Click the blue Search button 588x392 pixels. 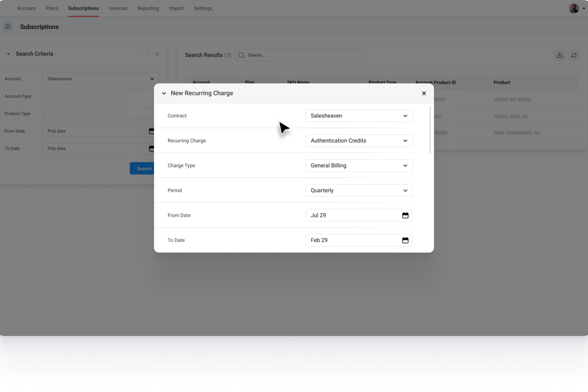pyautogui.click(x=142, y=168)
